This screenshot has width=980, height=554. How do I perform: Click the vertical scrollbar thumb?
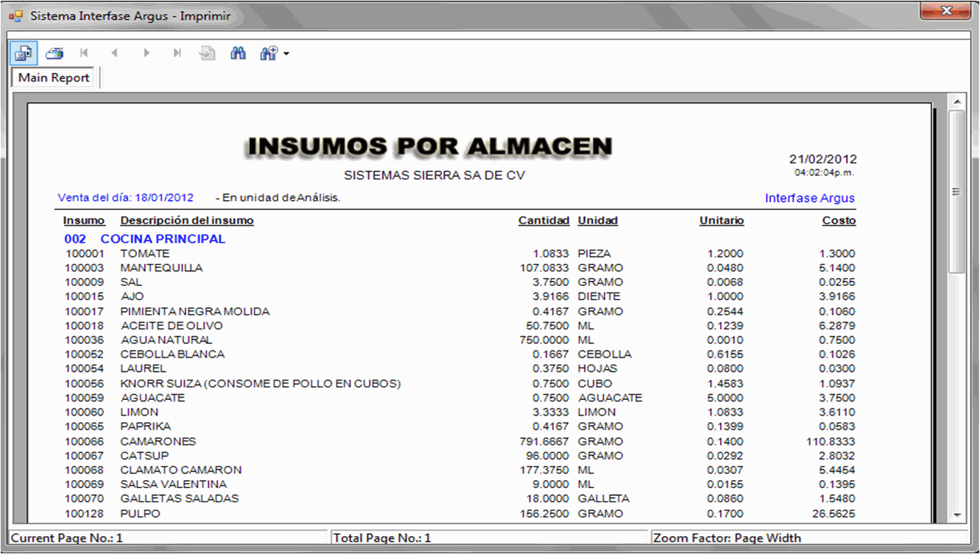tap(956, 191)
